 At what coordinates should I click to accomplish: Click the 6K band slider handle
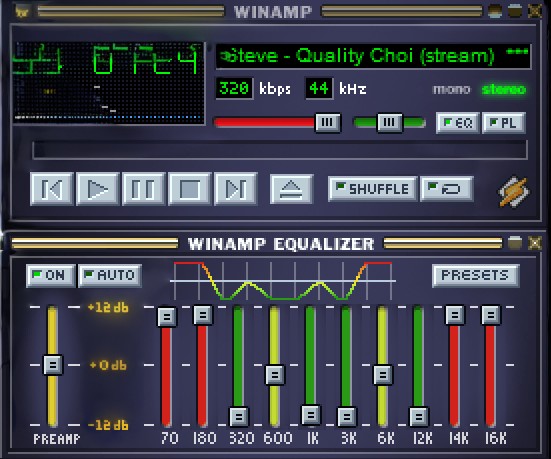tap(383, 375)
